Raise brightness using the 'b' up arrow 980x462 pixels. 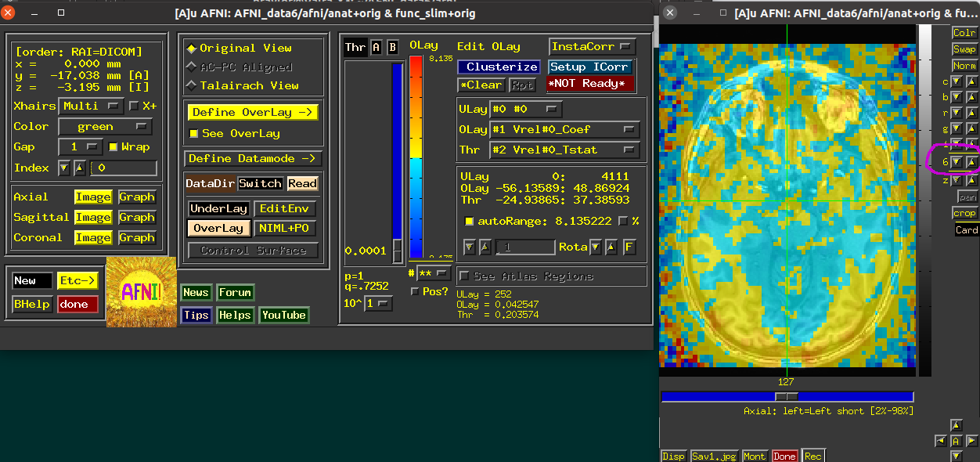[971, 98]
